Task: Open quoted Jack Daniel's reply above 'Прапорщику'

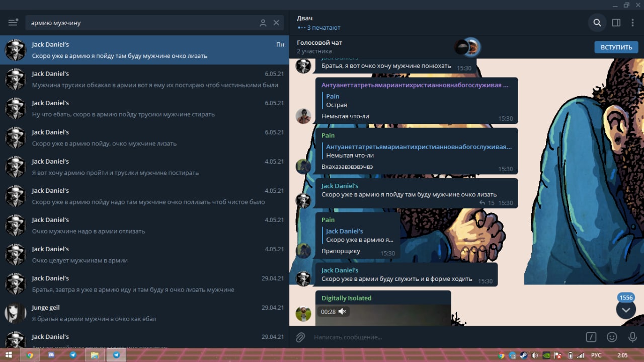Action: click(x=359, y=235)
